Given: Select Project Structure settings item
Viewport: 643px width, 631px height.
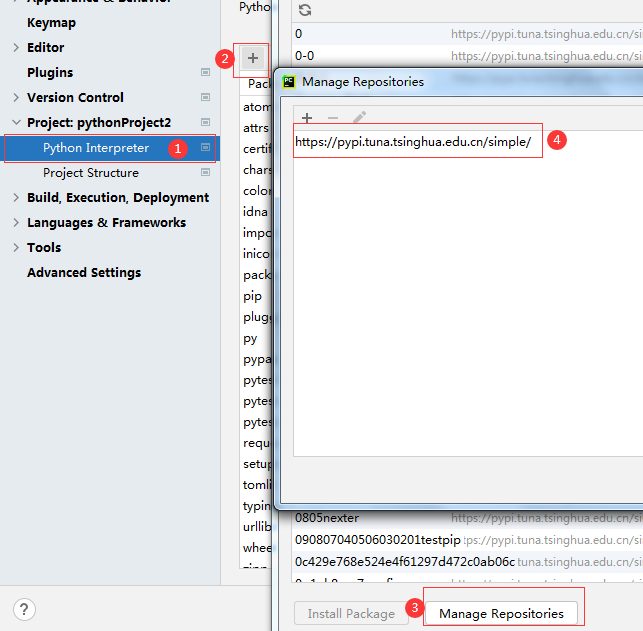Looking at the screenshot, I should [x=91, y=173].
